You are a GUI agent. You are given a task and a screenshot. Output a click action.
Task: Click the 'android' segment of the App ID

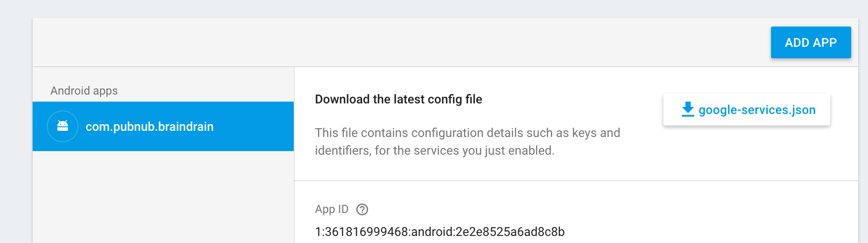pyautogui.click(x=431, y=232)
